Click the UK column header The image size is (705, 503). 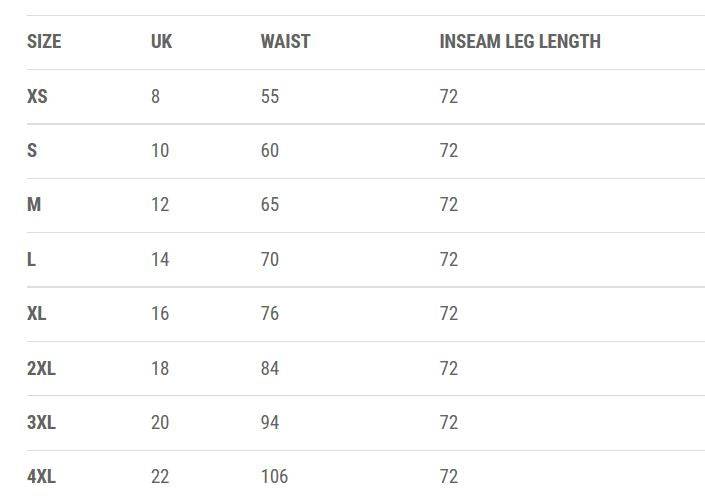tap(161, 42)
